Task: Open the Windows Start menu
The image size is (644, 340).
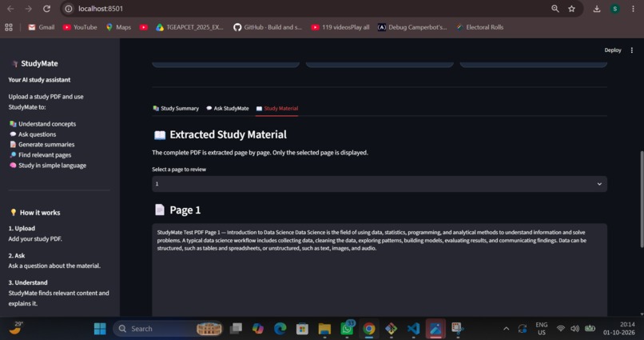Action: 100,329
